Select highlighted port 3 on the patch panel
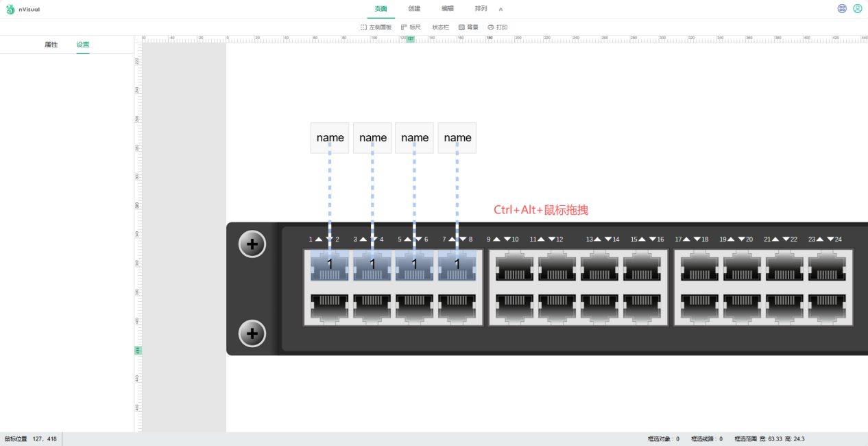Screen dimensions: 868x446 pyautogui.click(x=372, y=266)
